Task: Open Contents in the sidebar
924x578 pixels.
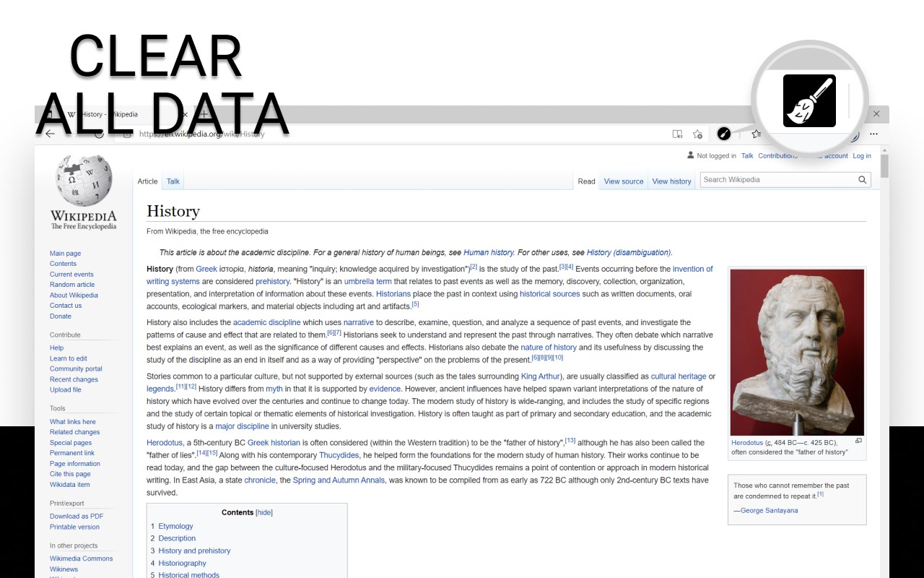Action: [x=63, y=264]
